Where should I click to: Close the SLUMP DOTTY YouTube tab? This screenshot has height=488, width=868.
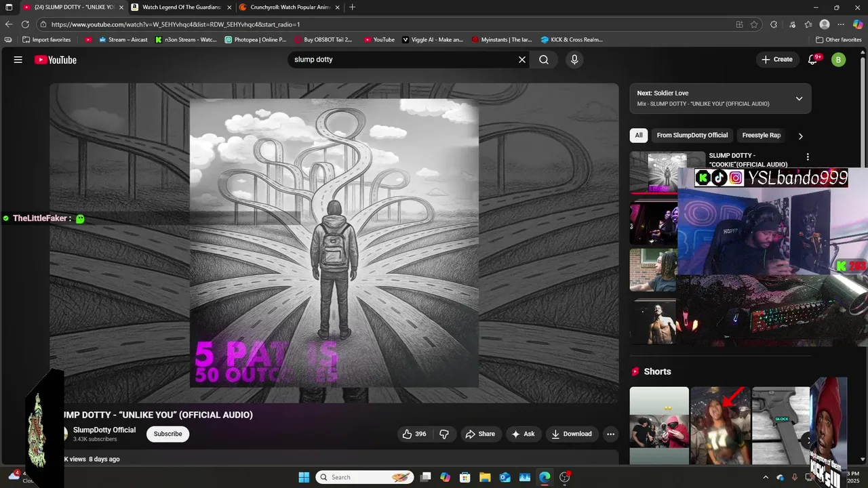(121, 7)
